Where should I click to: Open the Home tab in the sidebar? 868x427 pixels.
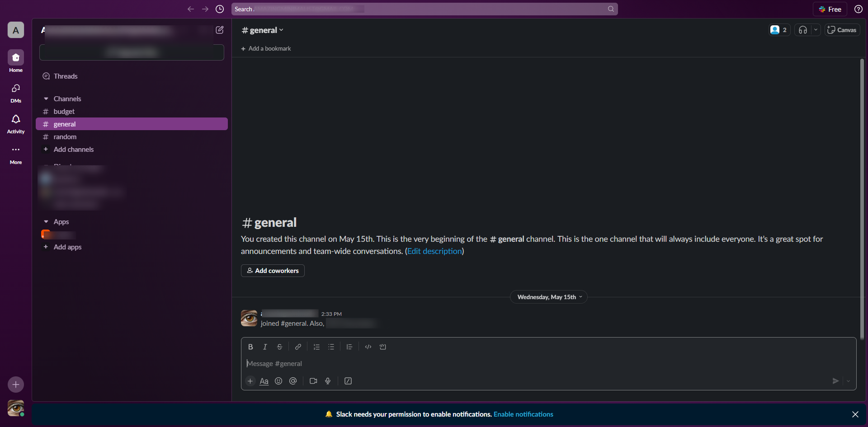tap(16, 61)
